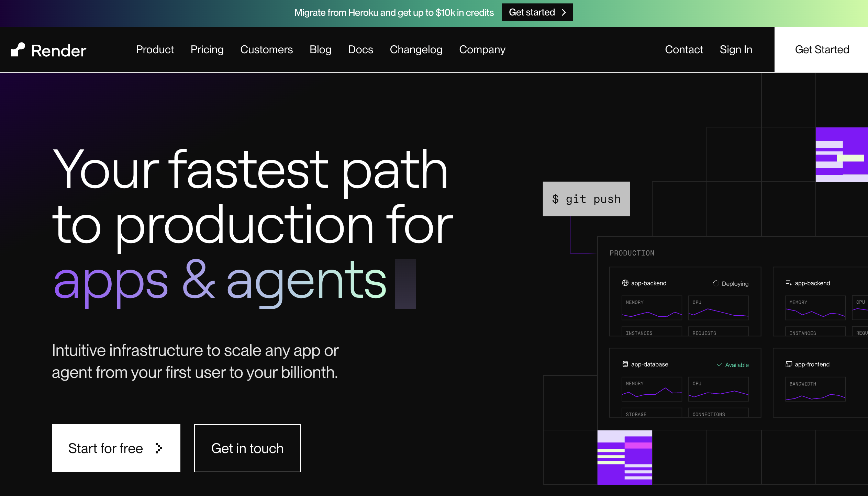Click the green Available checkmark icon

coord(720,365)
